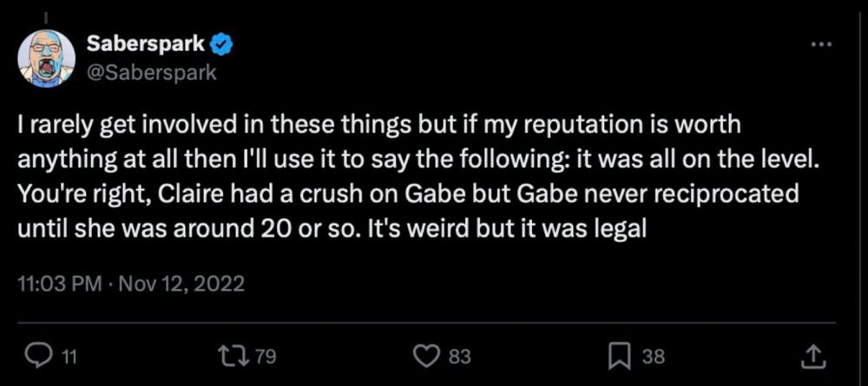Like the tweet with the heart icon
Screen dimensions: 868x386
pos(426,353)
